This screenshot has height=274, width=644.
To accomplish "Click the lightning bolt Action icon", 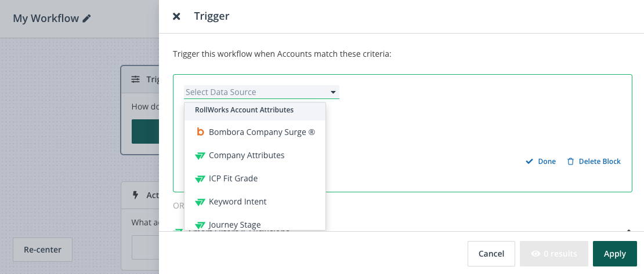I will pyautogui.click(x=136, y=195).
